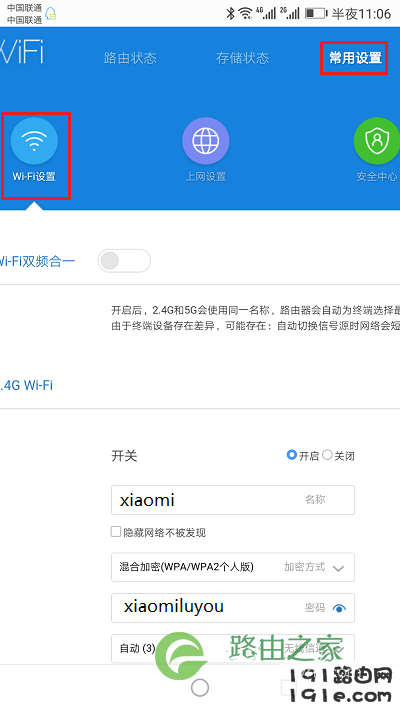Viewport: 400px width, 711px height.
Task: Open the 加密方式 encryption dropdown
Action: coord(233,567)
